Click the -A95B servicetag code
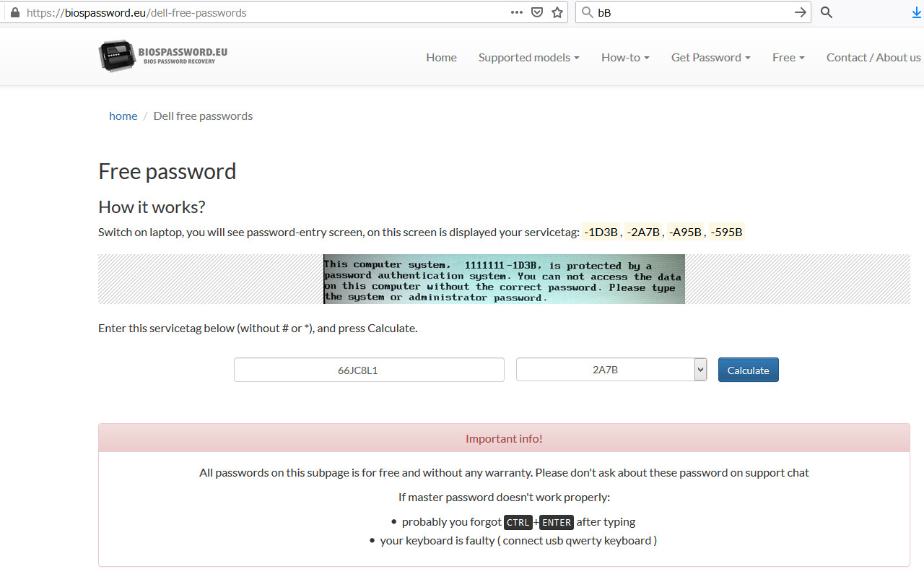Image resolution: width=924 pixels, height=582 pixels. coord(685,232)
